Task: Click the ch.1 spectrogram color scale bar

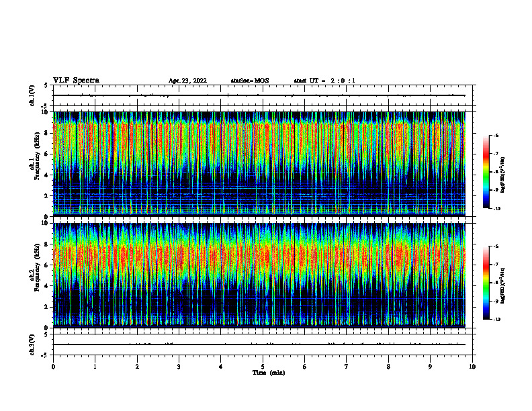Action: pos(486,172)
